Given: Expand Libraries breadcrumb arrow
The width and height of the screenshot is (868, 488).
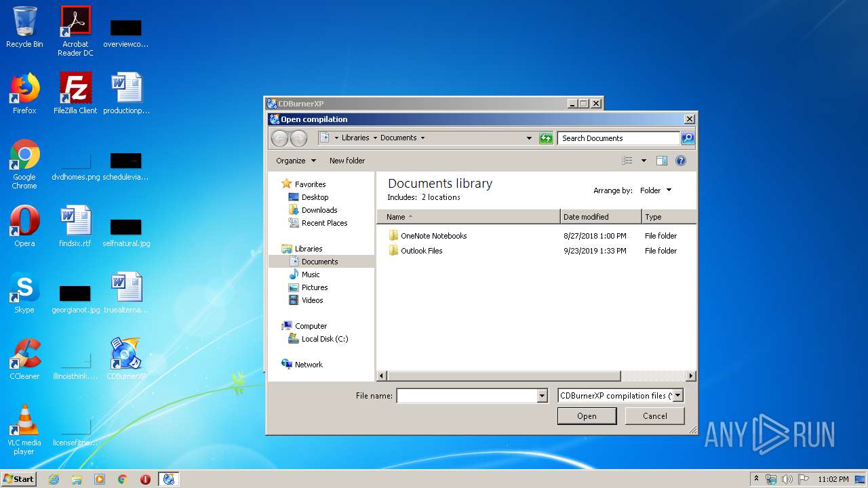Looking at the screenshot, I should [375, 138].
